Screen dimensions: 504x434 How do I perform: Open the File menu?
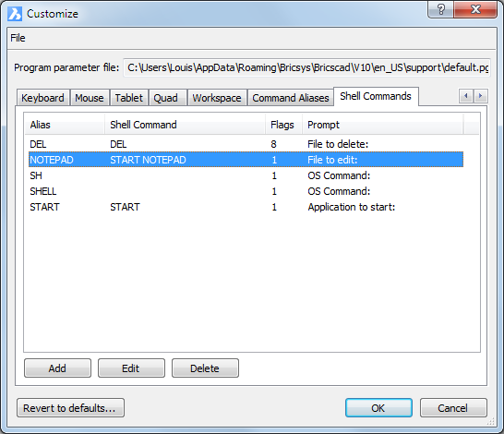coord(18,38)
